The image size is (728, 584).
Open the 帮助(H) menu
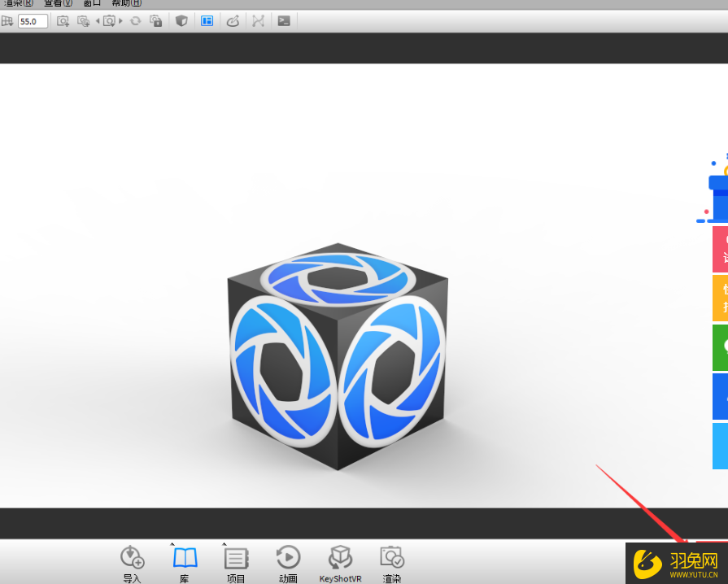coord(126,3)
